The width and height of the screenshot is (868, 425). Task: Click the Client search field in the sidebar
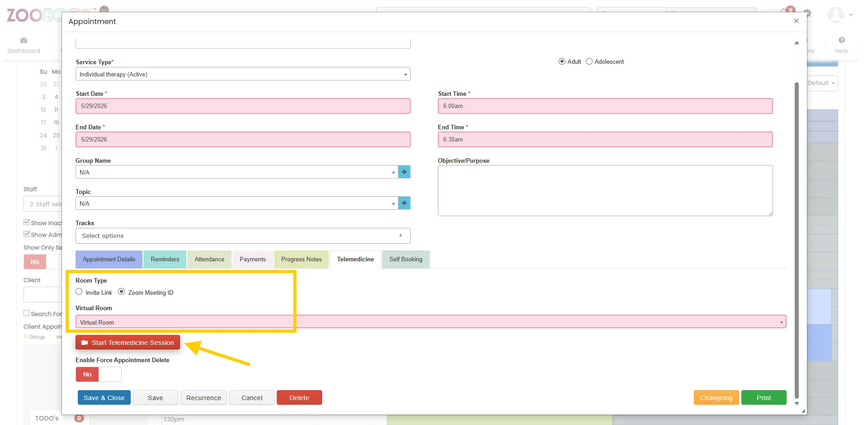point(43,294)
